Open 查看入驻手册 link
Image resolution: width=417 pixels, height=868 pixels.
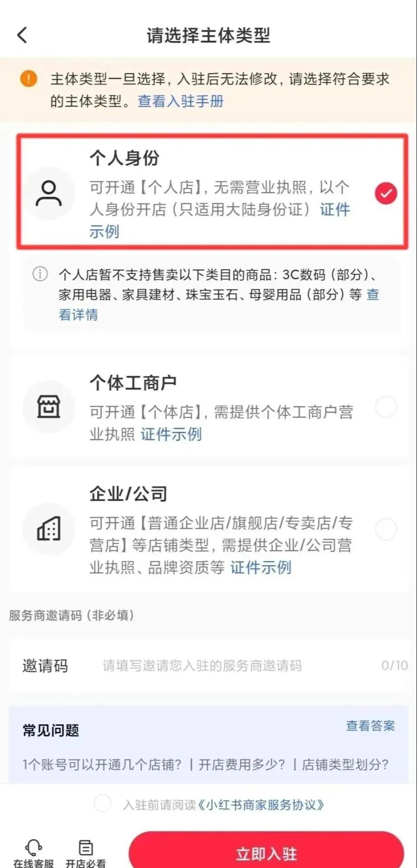(x=181, y=101)
